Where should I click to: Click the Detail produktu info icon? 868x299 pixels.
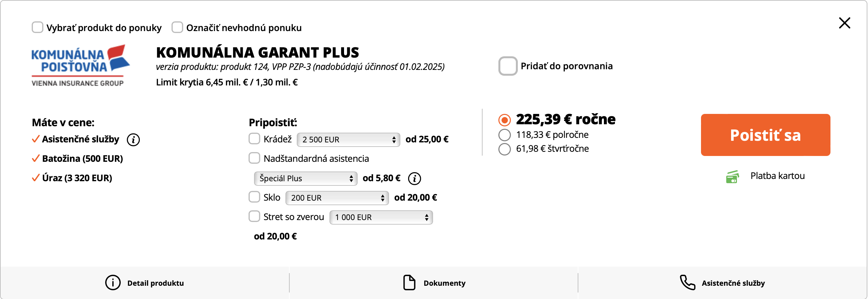point(113,282)
